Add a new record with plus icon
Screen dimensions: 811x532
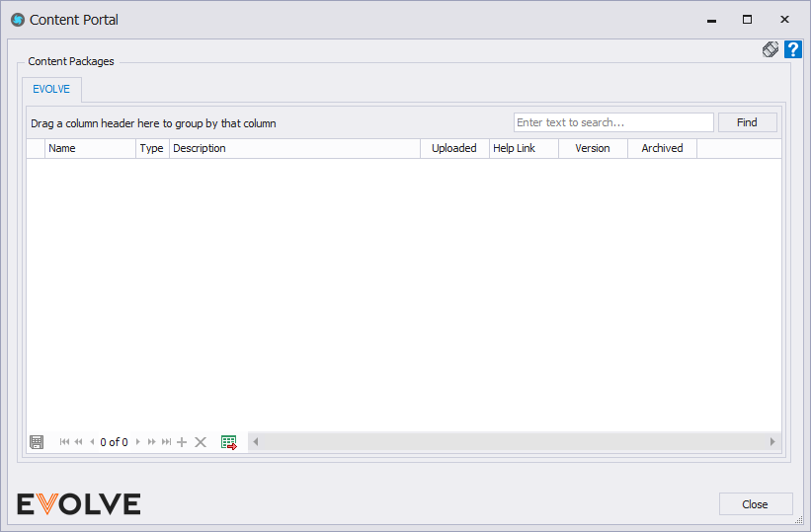click(182, 442)
